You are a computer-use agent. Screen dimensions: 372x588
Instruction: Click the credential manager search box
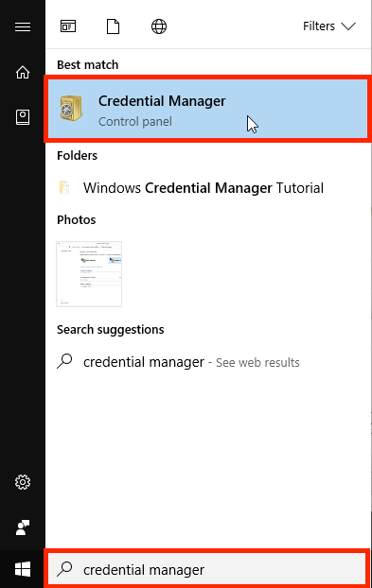[206, 569]
